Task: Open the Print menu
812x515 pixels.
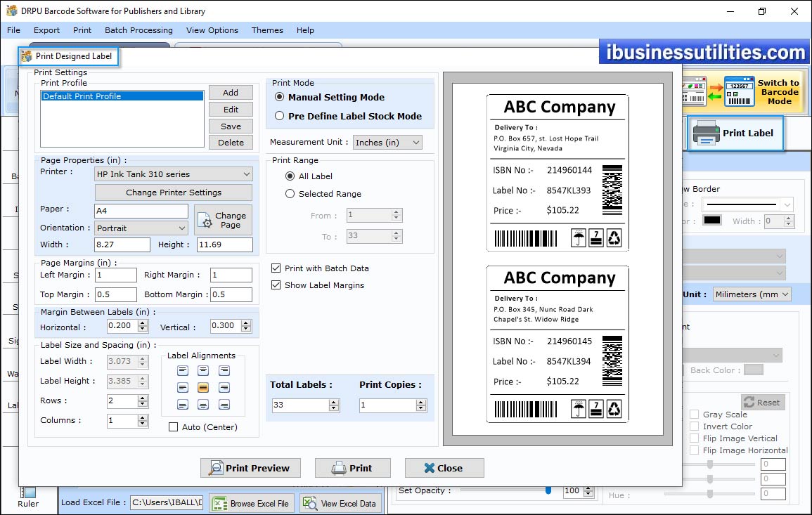Action: point(82,30)
